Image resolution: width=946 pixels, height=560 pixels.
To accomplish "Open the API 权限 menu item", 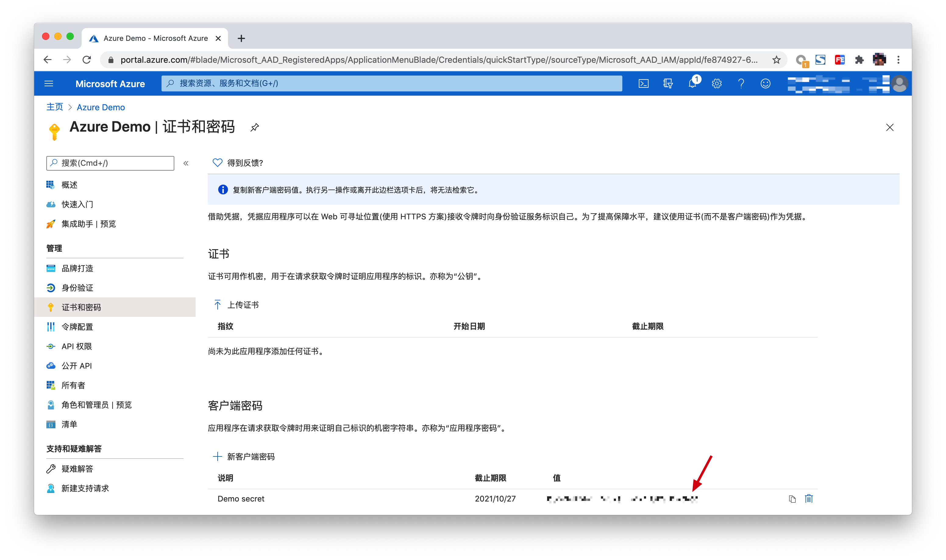I will tap(76, 346).
